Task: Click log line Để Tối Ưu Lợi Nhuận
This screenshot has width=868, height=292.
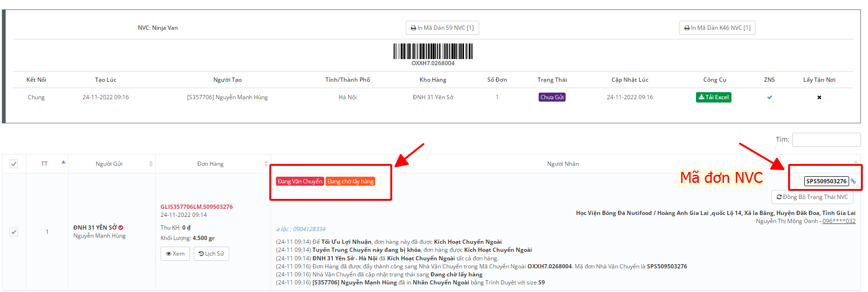Action: click(389, 242)
